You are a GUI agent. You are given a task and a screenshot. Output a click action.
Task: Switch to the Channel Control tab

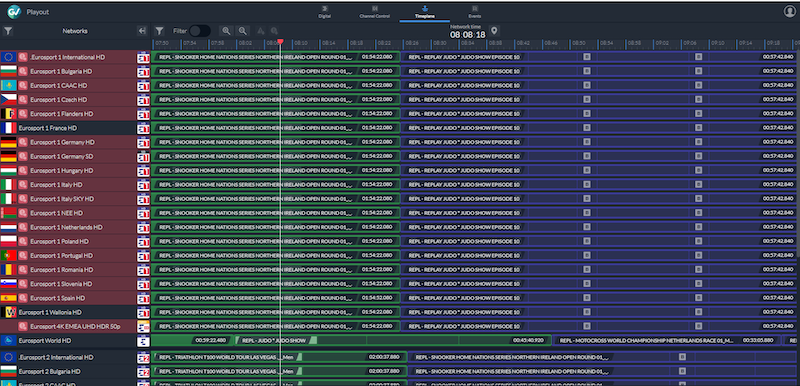click(x=374, y=12)
